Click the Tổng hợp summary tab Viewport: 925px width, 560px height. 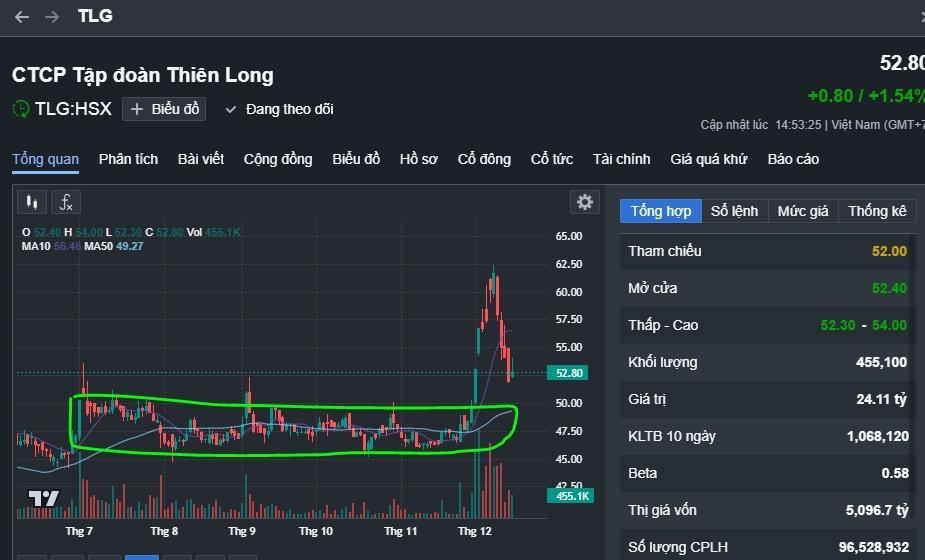tap(660, 211)
